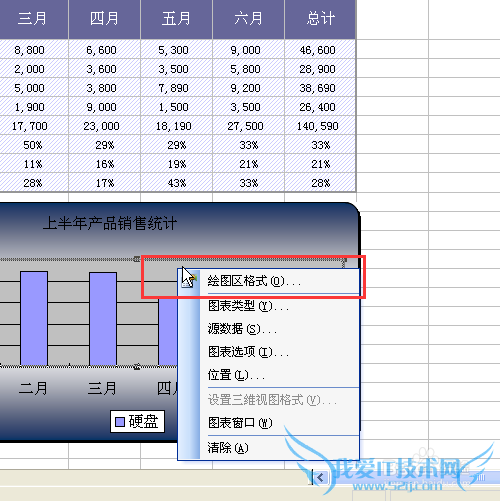Click the cell containing 28,900
Image resolution: width=500 pixels, height=501 pixels.
pyautogui.click(x=320, y=69)
